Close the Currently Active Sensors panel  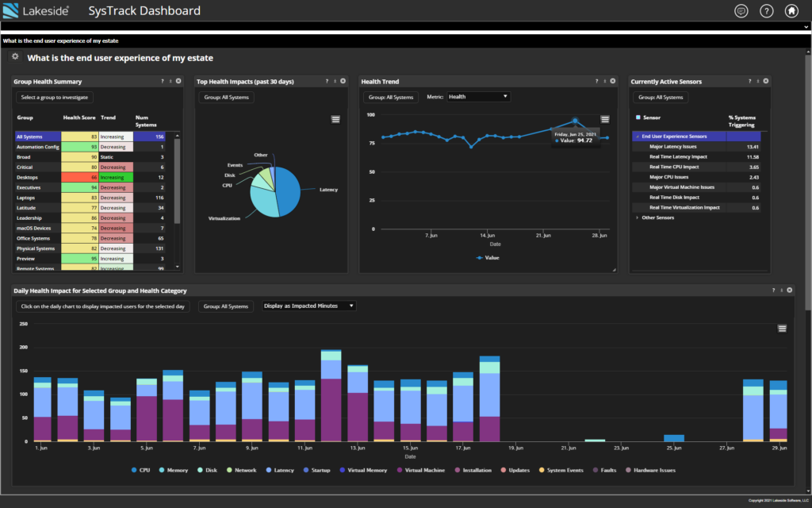(x=766, y=82)
